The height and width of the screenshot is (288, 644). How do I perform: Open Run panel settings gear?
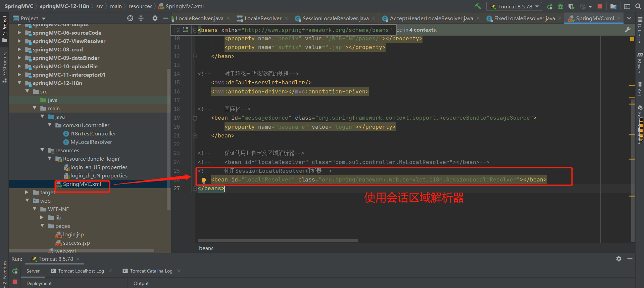coord(619,259)
